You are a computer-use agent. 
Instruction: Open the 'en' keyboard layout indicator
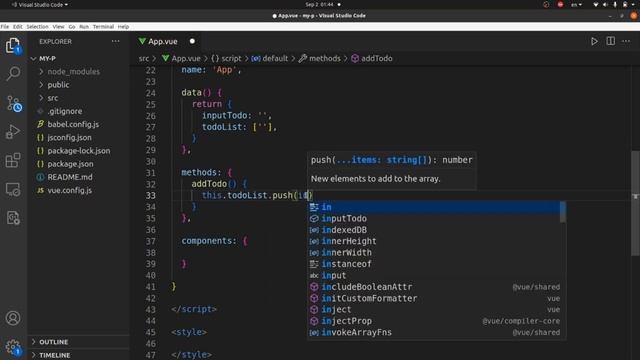(576, 4)
